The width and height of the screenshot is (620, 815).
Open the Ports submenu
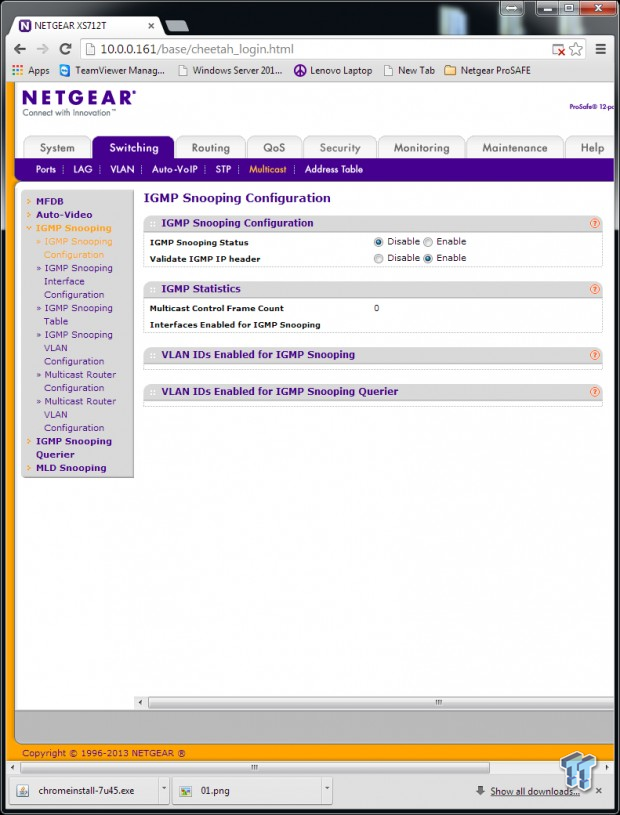46,169
